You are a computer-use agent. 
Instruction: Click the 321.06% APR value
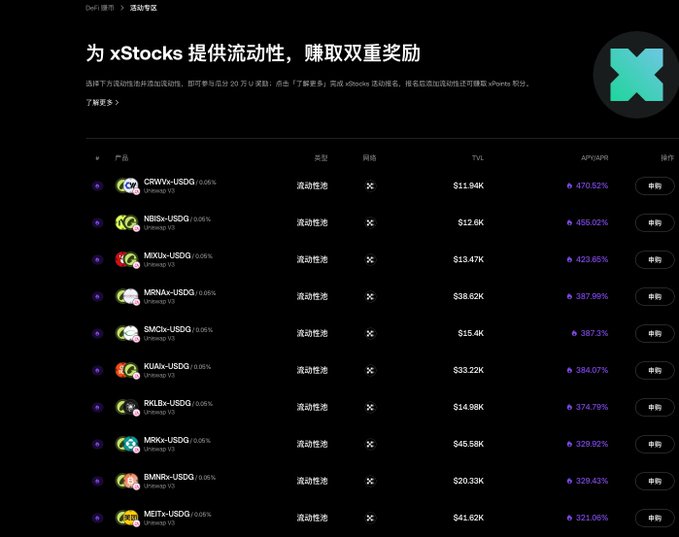point(592,518)
